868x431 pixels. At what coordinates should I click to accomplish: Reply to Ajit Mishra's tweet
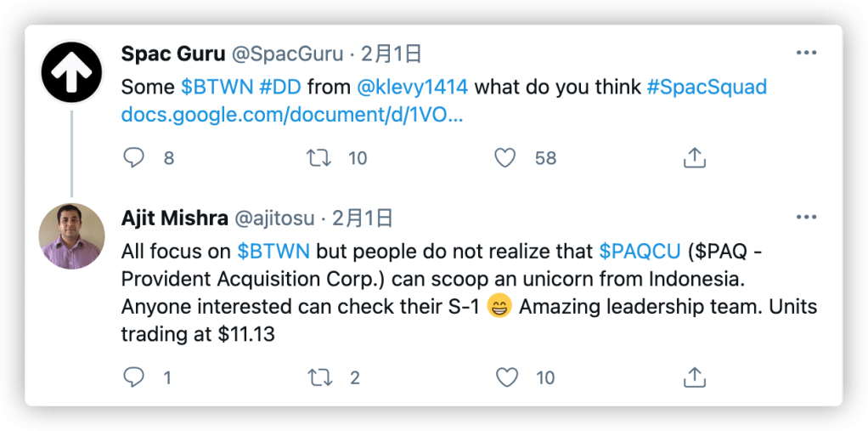coord(135,377)
